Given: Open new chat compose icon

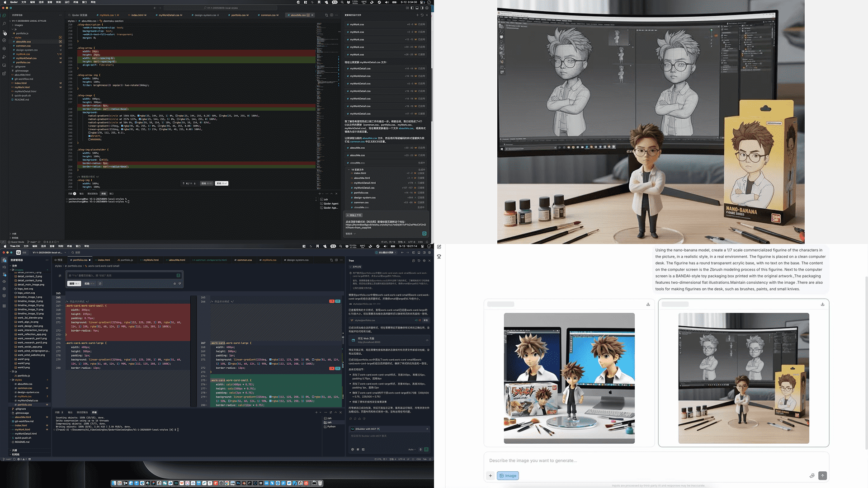Looking at the screenshot, I should (x=439, y=247).
